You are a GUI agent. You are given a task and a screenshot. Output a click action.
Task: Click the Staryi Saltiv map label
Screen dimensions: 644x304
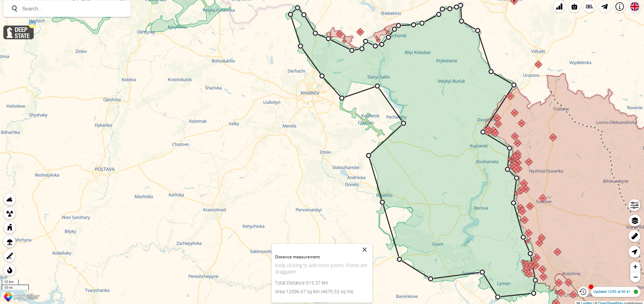pos(379,77)
